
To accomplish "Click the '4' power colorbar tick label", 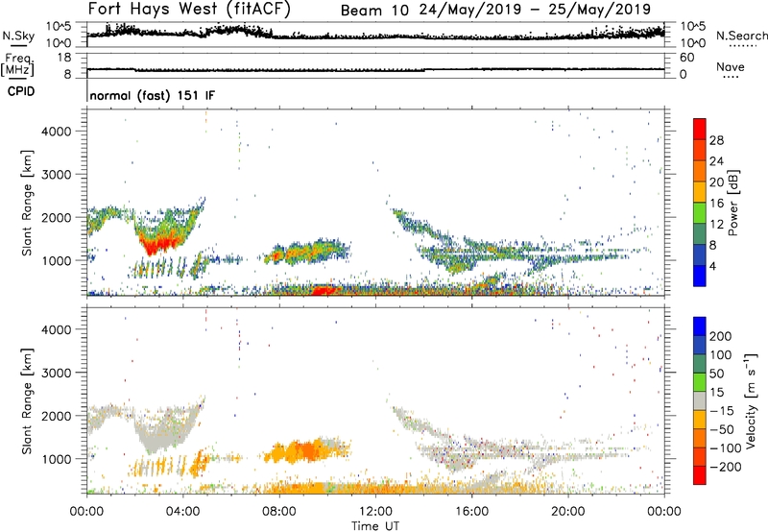I will click(x=712, y=266).
